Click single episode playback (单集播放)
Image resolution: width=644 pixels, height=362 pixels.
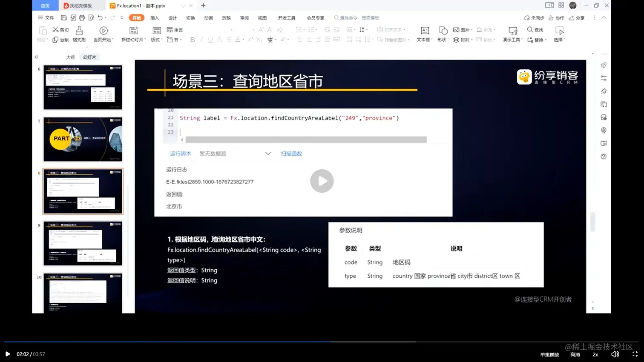point(549,354)
